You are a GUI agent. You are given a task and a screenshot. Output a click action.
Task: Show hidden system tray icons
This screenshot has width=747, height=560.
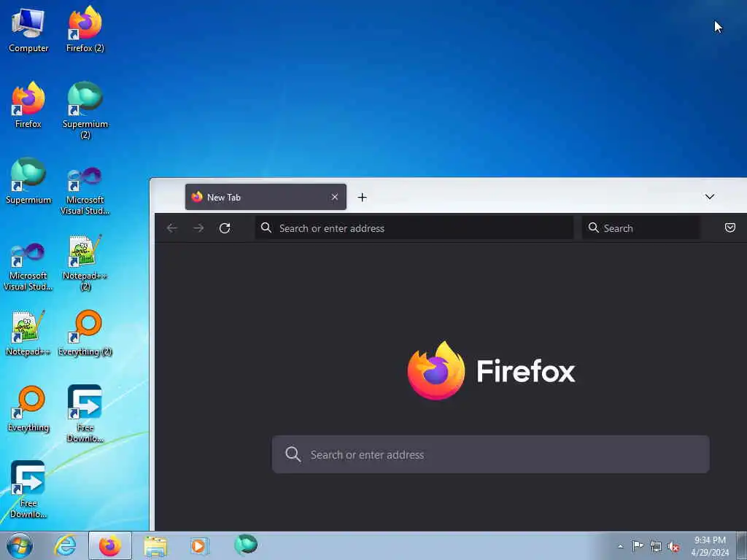(x=620, y=546)
